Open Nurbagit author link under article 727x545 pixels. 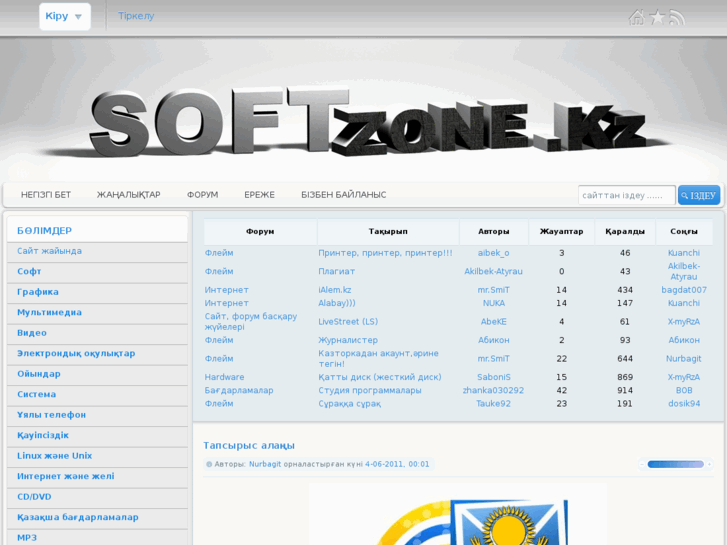(x=265, y=464)
